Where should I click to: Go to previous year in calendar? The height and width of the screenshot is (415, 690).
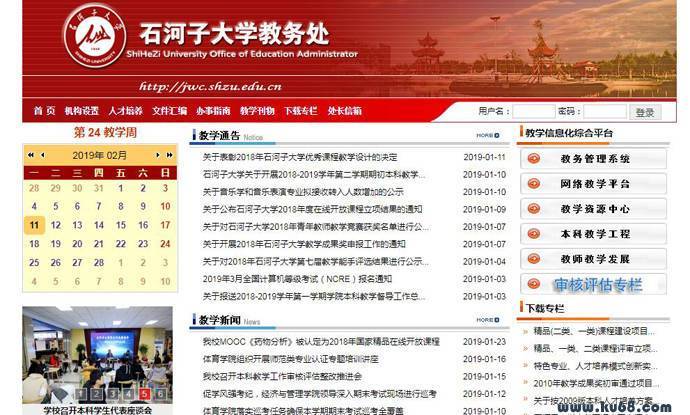click(x=30, y=155)
